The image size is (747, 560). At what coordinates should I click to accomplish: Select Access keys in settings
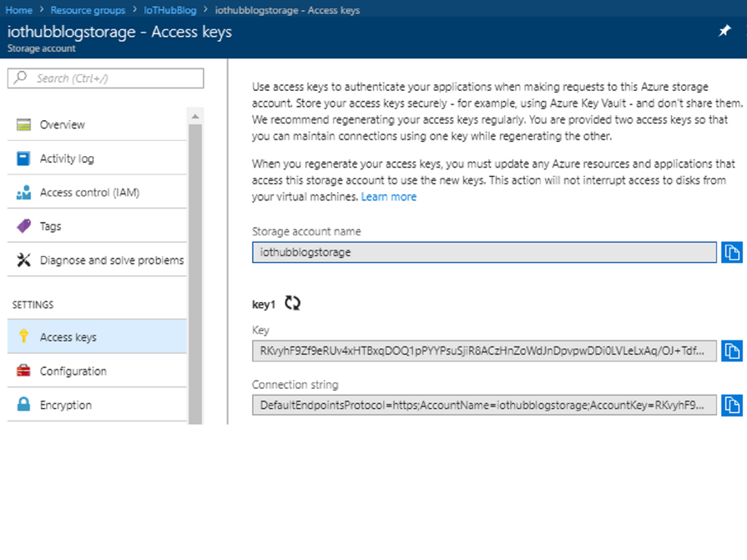pos(97,336)
